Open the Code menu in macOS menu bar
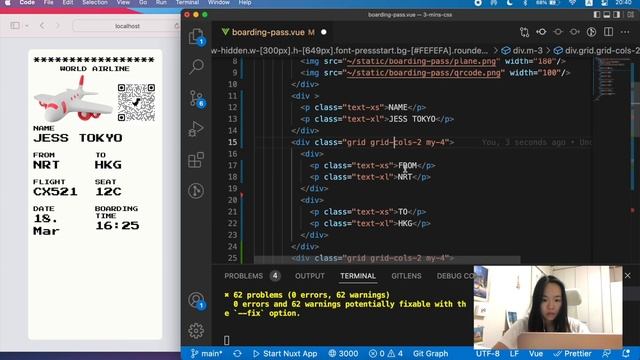 27,2
